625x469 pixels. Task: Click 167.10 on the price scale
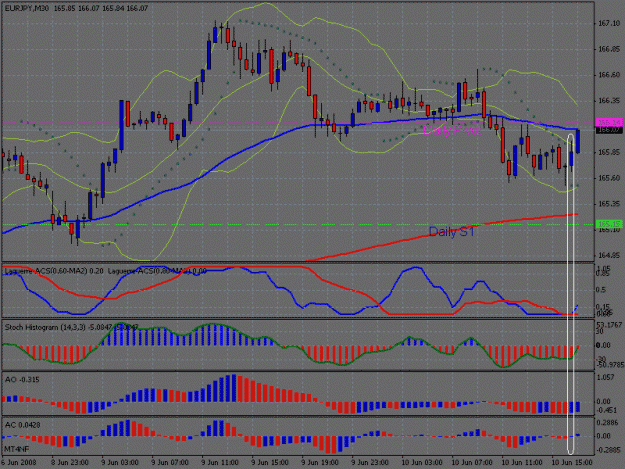point(609,24)
